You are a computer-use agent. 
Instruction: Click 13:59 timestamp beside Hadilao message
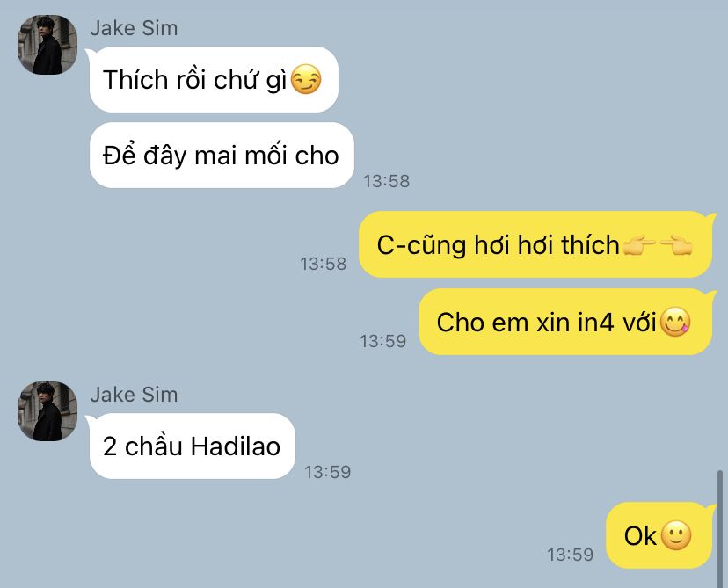[x=327, y=472]
